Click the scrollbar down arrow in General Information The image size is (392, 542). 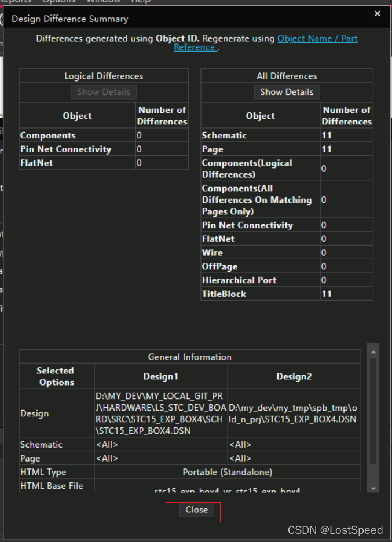tap(373, 488)
